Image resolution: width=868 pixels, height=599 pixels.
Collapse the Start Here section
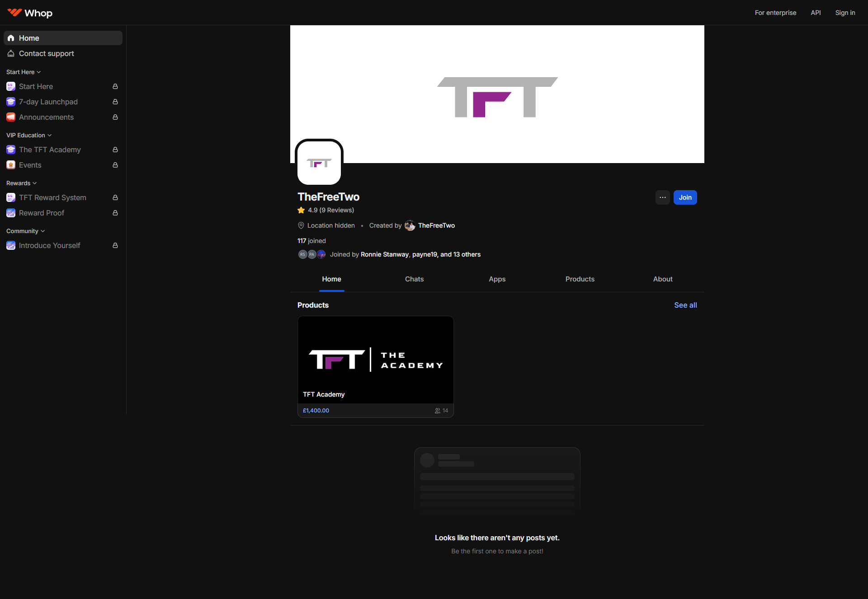click(24, 72)
